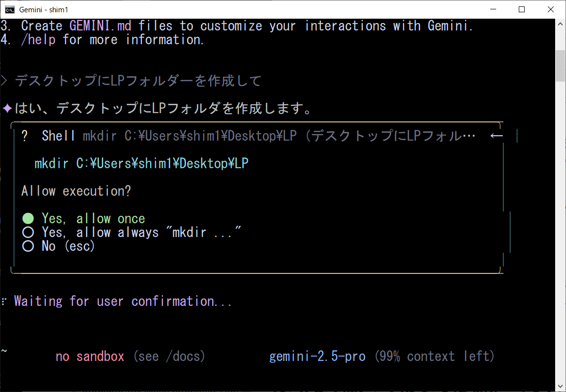Select the 'Yes, allow once' radio option

tap(84, 218)
